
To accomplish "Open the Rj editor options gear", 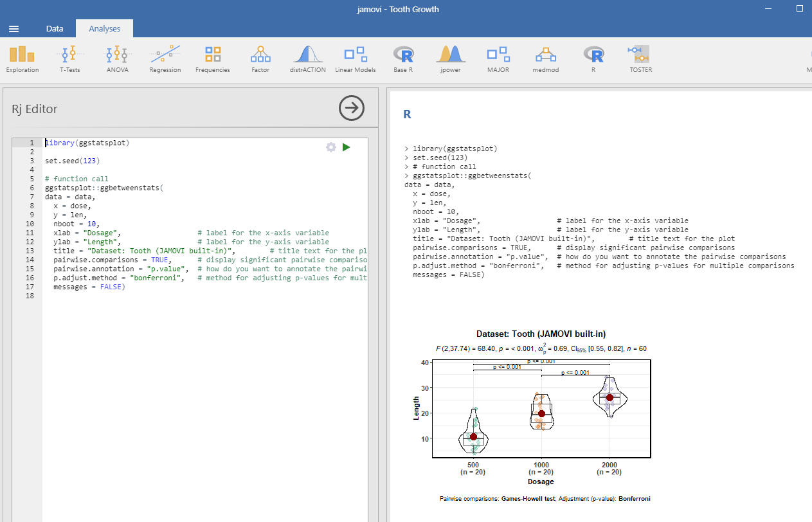I will [330, 147].
